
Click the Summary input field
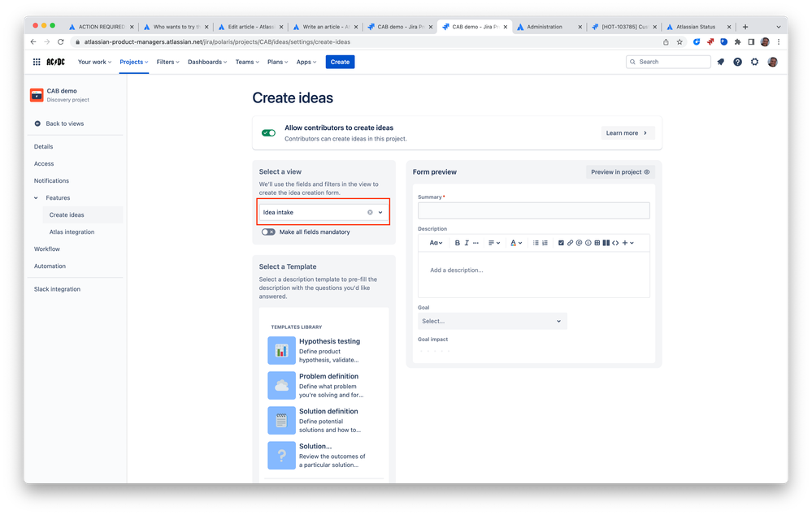tap(533, 210)
